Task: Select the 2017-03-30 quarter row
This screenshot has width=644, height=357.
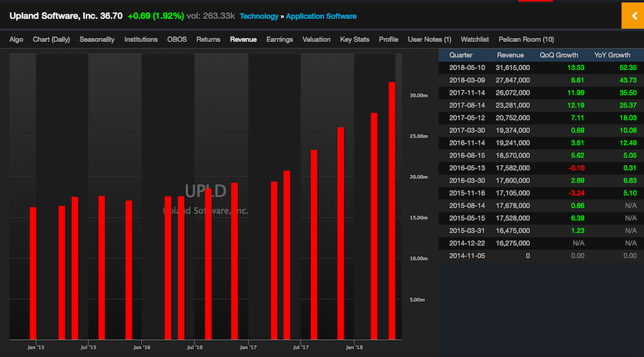Action: point(541,130)
